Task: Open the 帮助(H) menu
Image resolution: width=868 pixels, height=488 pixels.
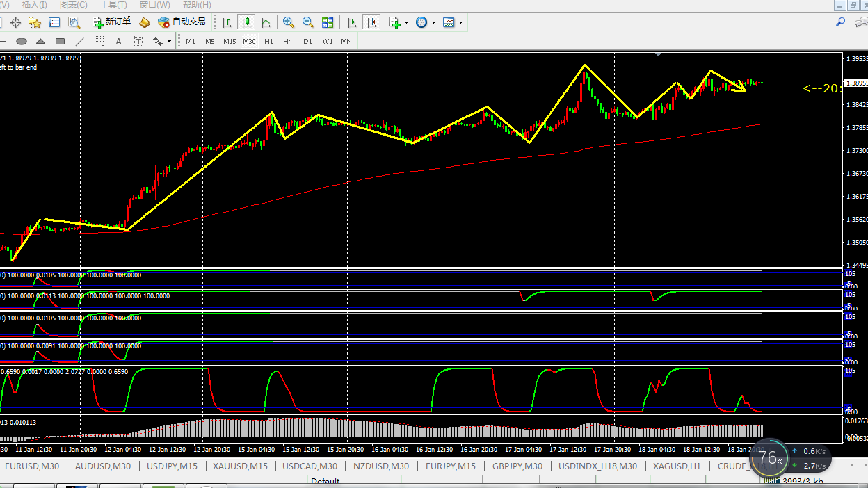Action: (x=197, y=5)
